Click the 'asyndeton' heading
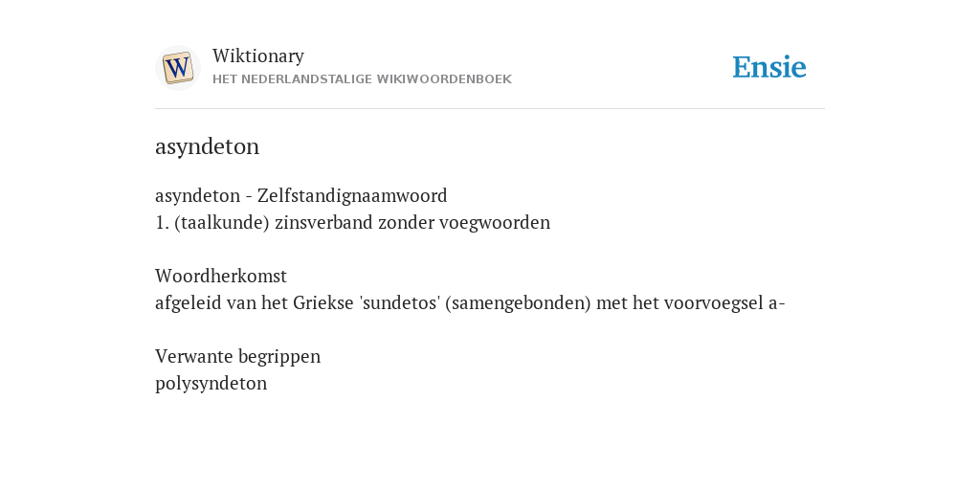The image size is (980, 490). pos(207,146)
